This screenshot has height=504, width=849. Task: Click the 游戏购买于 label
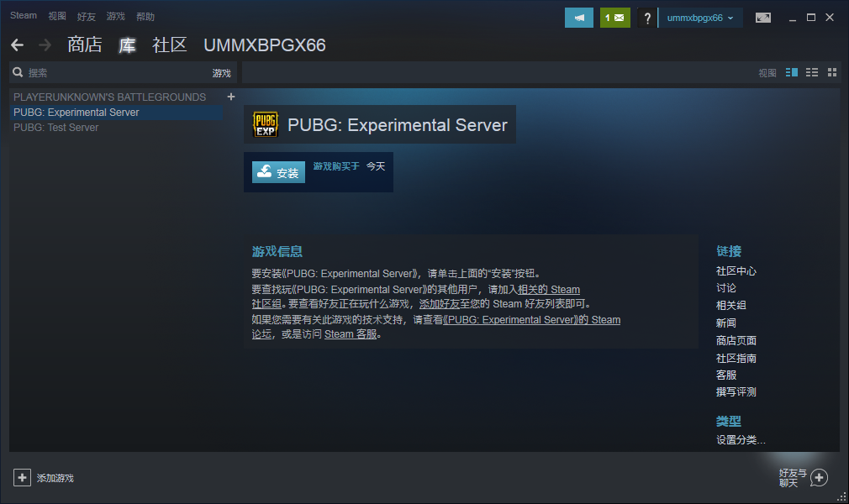pos(336,166)
